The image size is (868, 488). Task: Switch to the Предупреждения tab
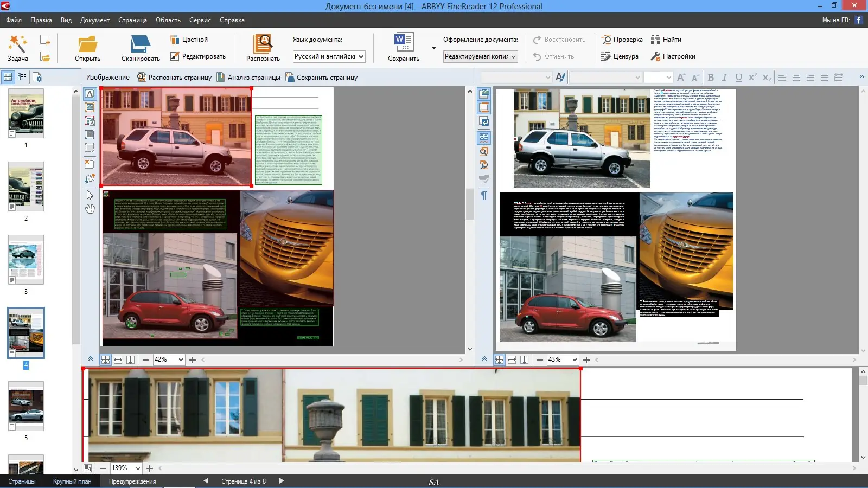pos(132,481)
